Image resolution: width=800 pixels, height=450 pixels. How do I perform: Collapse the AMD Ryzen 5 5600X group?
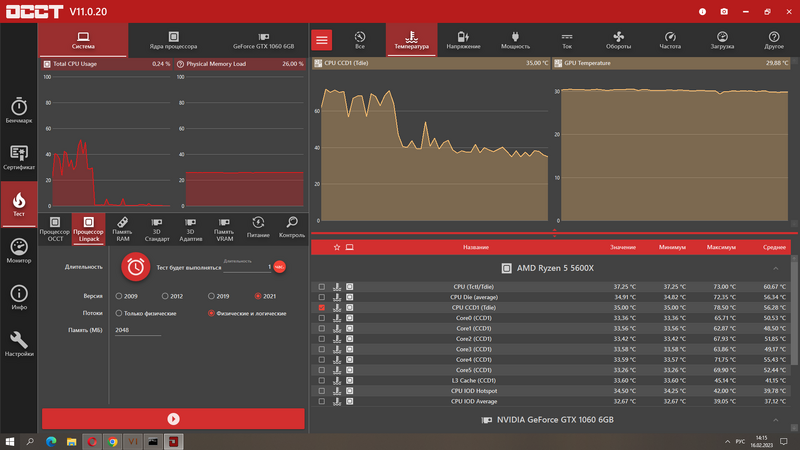pos(776,268)
